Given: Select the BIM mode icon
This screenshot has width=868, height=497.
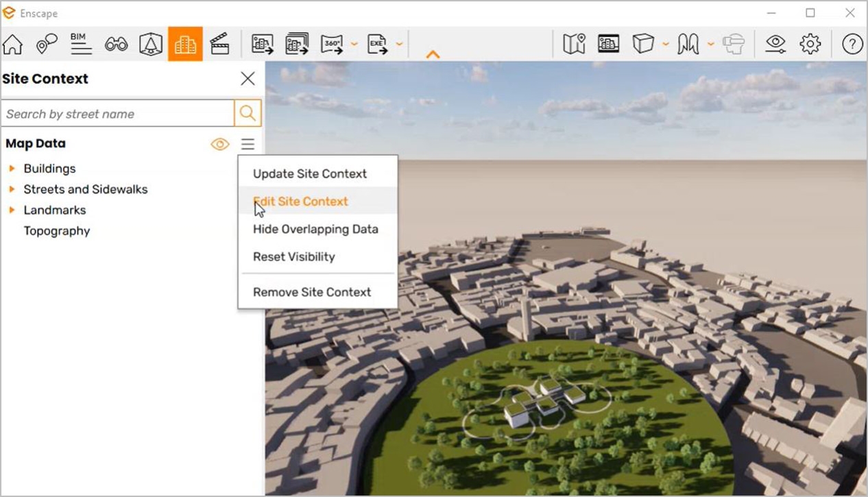Looking at the screenshot, I should (80, 43).
